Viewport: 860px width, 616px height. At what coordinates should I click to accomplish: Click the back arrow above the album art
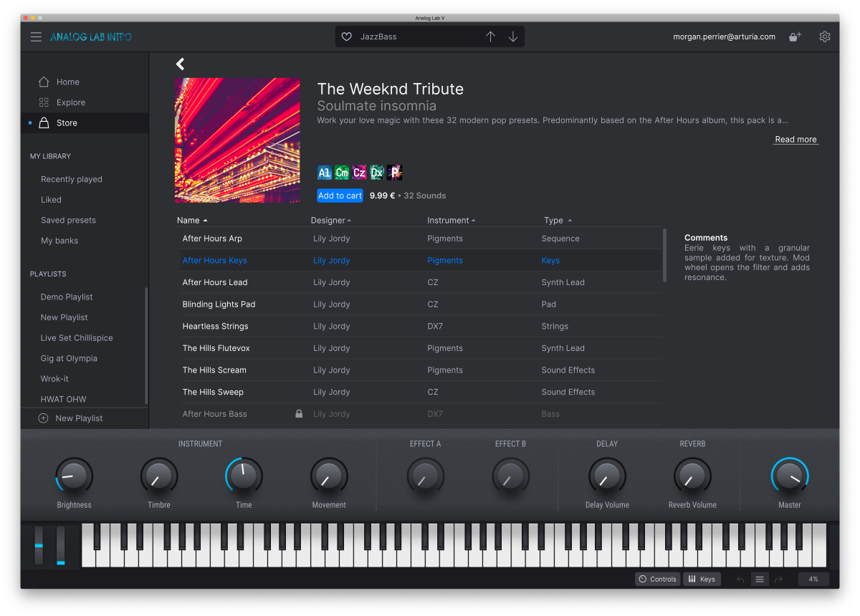coord(180,64)
